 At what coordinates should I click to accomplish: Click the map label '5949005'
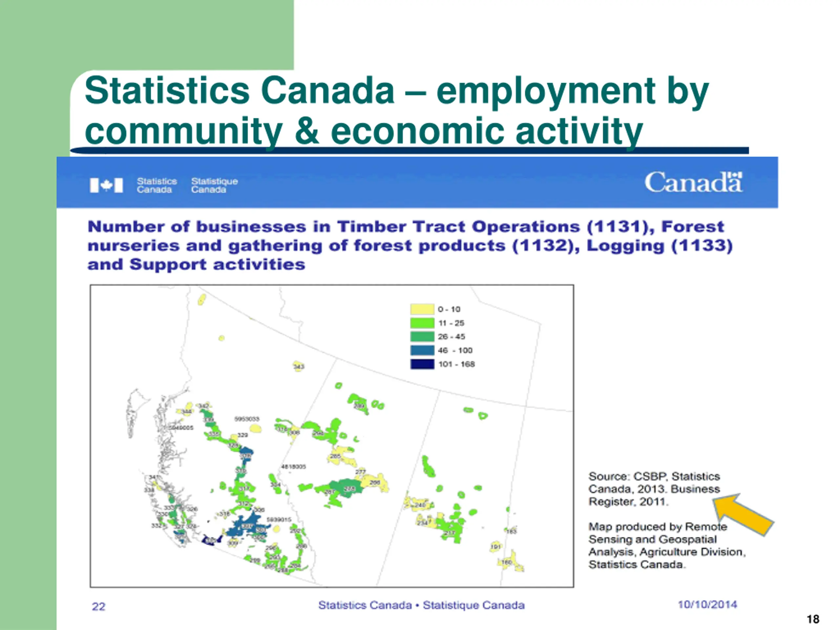pos(181,428)
